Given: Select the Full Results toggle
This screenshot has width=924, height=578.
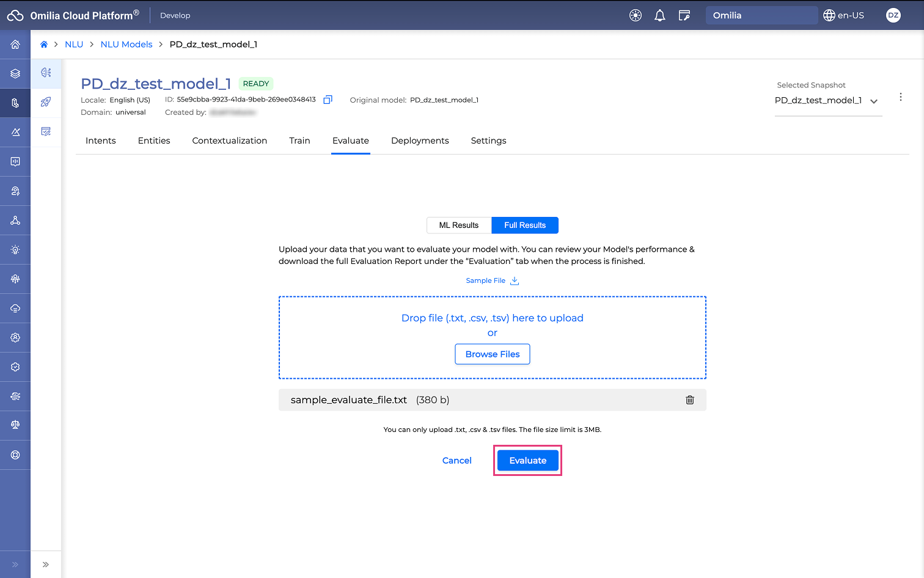Looking at the screenshot, I should pyautogui.click(x=524, y=225).
